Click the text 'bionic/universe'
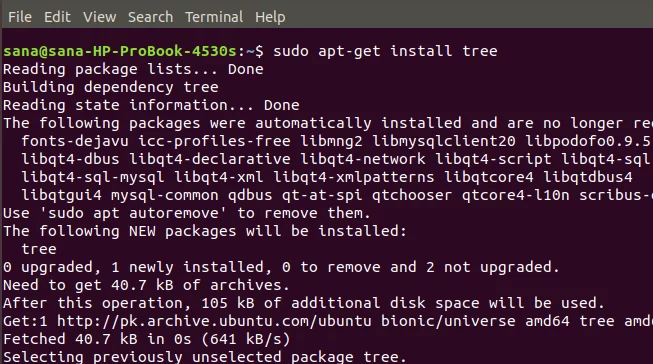The image size is (653, 364). coord(449,321)
